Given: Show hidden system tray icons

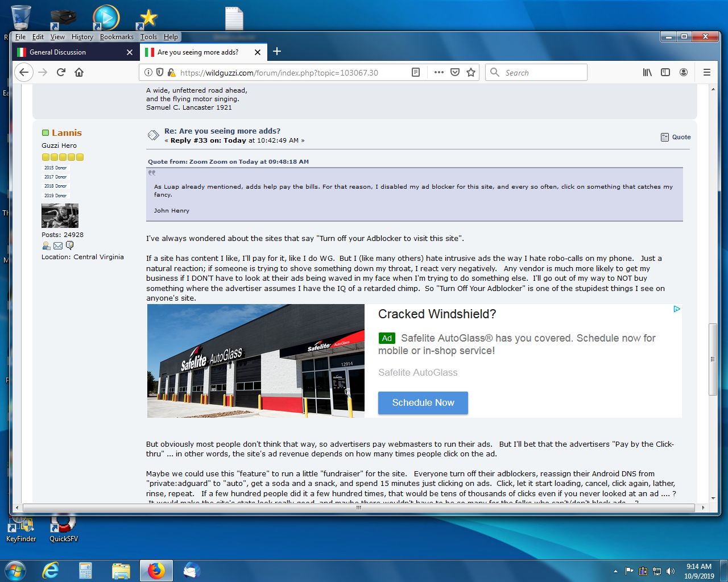Looking at the screenshot, I should point(615,571).
